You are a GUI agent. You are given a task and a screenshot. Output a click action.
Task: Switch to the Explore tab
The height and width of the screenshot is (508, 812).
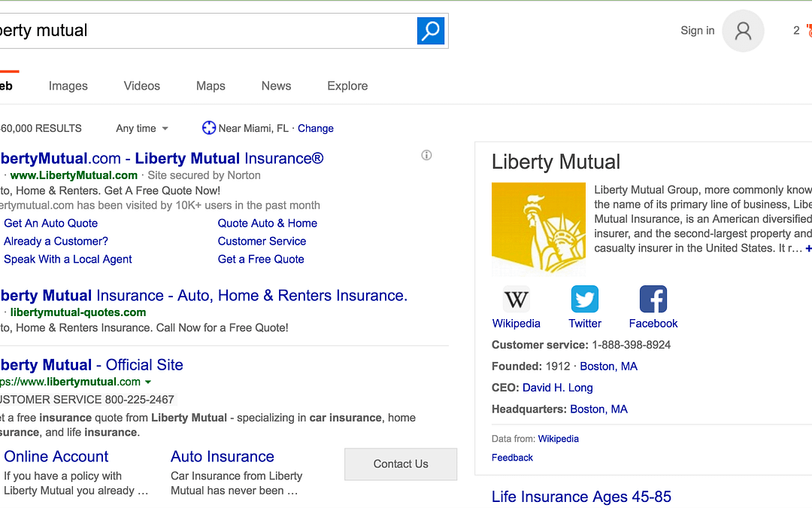pyautogui.click(x=347, y=86)
